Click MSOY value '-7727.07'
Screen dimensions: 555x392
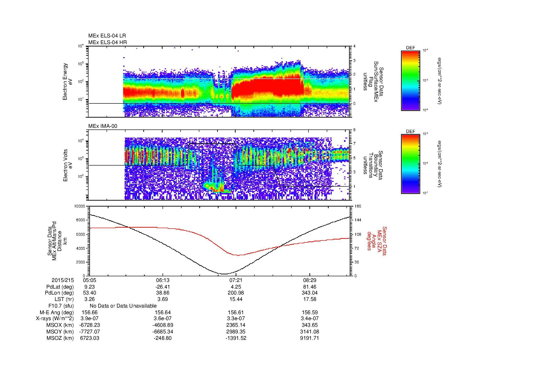tap(89, 332)
